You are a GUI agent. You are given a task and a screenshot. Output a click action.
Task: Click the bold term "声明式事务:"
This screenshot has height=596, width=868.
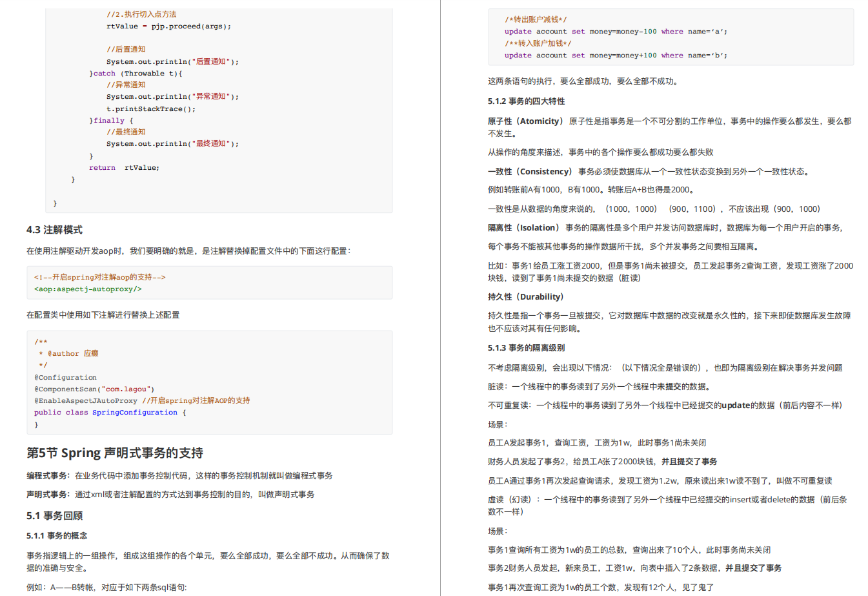tap(48, 495)
